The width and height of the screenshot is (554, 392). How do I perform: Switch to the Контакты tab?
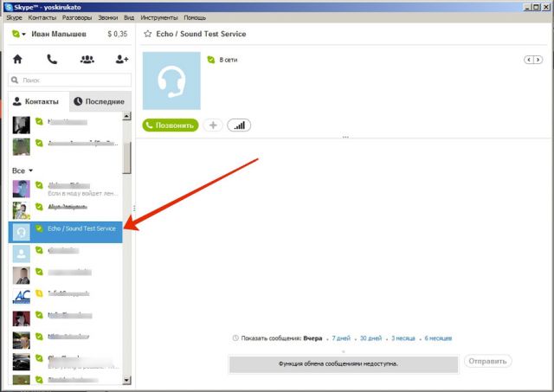[38, 102]
